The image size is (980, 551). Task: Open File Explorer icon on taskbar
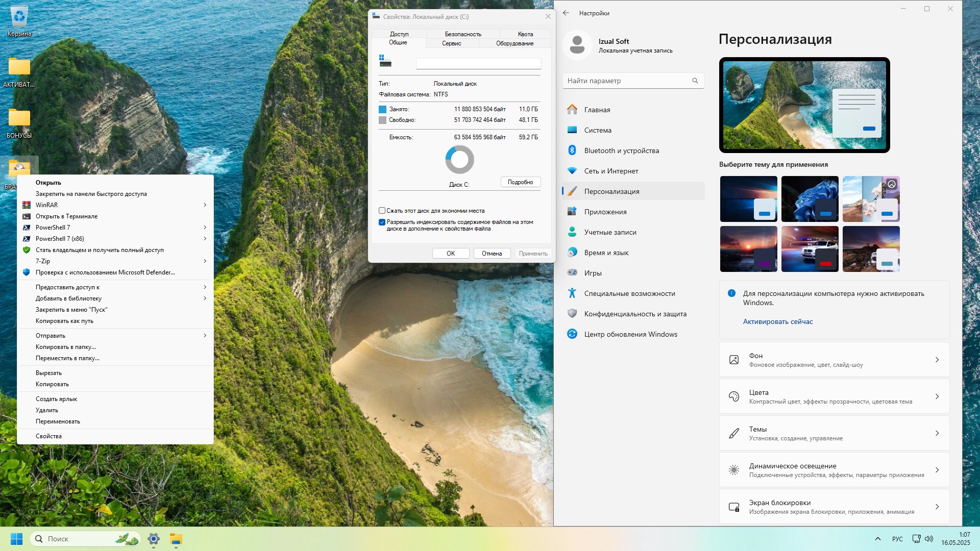pos(176,539)
